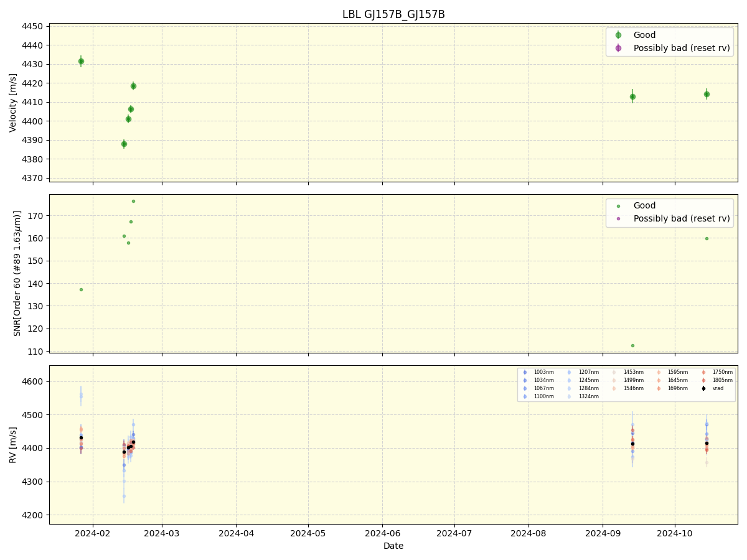Select the October 2024 velocity data point
This screenshot has width=747, height=560.
coord(707,94)
